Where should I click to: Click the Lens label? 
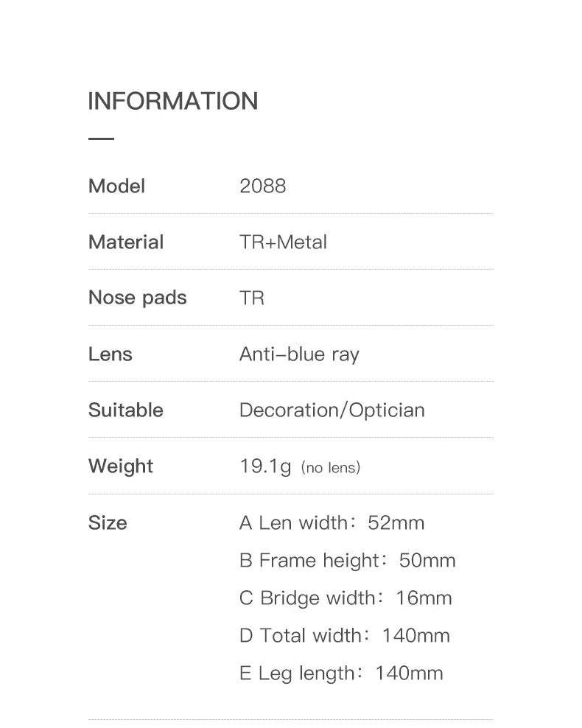pos(110,354)
